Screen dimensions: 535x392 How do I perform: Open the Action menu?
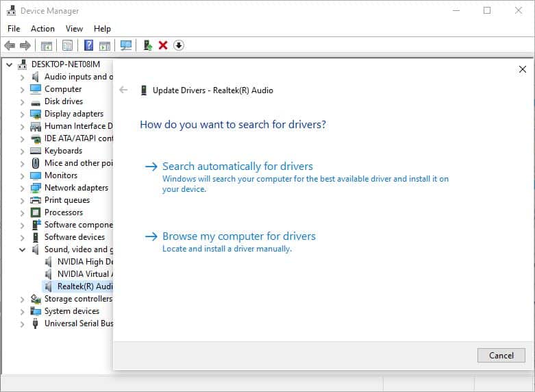coord(42,29)
